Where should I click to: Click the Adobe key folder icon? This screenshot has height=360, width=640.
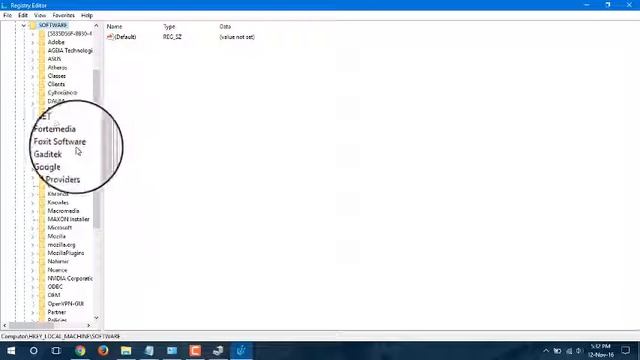[x=42, y=42]
